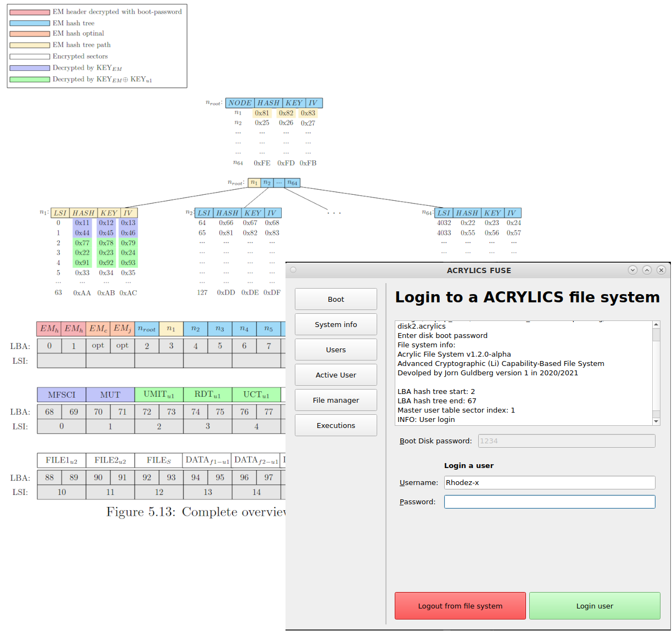Screen dimensions: 672x631
Task: Focus the Username input field
Action: pyautogui.click(x=550, y=482)
